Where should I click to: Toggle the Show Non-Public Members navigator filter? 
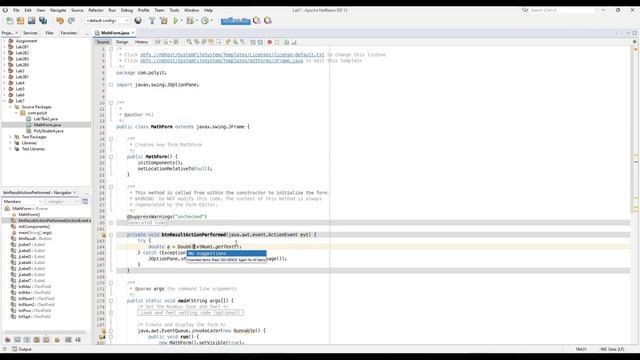click(37, 340)
